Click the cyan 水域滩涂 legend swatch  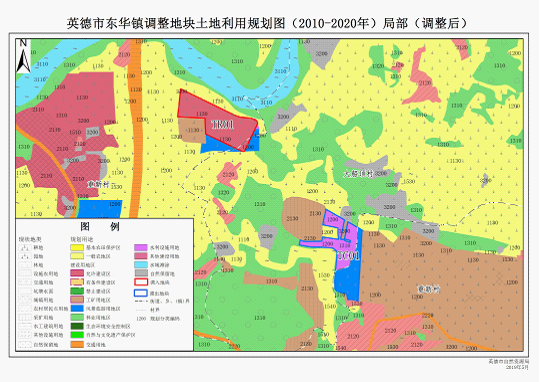pos(141,265)
